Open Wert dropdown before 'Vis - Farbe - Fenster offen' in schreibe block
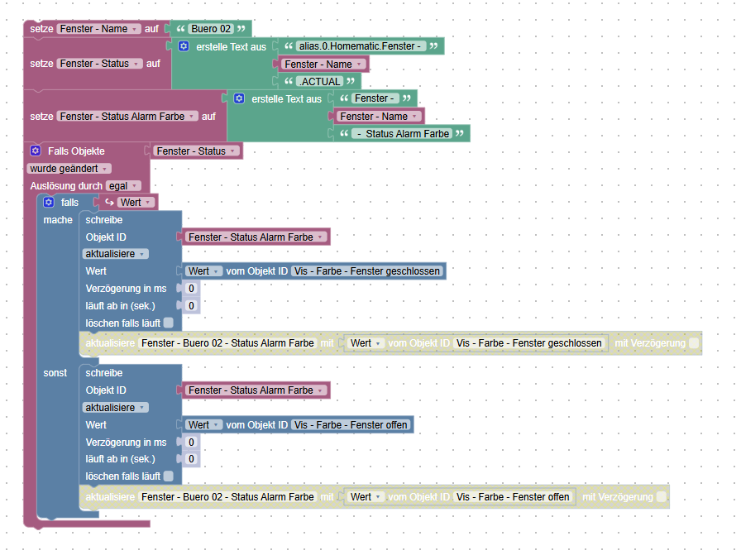741x560 pixels. click(x=203, y=425)
